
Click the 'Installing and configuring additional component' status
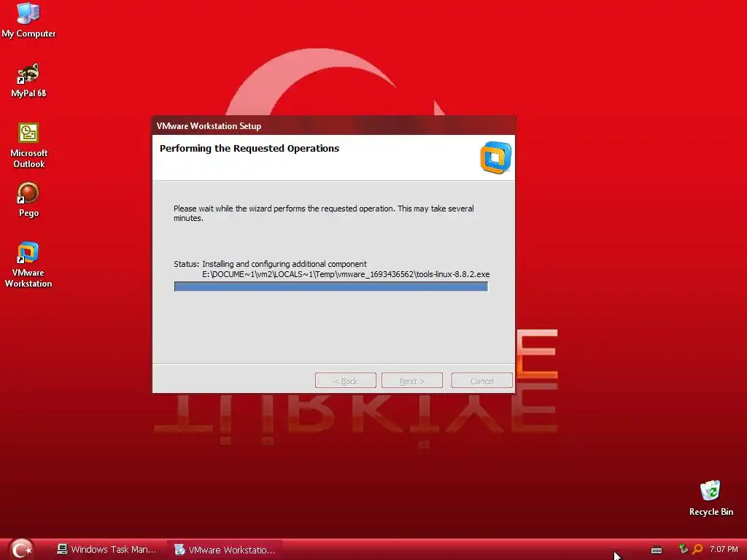(285, 264)
